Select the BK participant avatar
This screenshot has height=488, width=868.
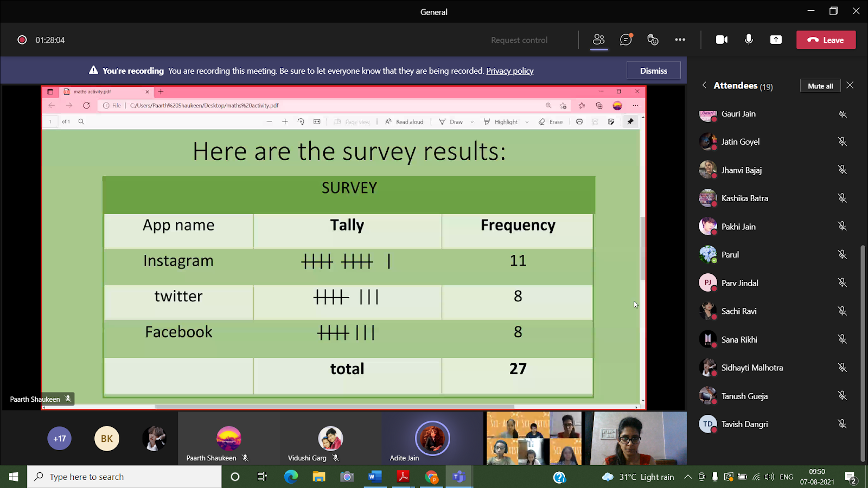pyautogui.click(x=107, y=439)
